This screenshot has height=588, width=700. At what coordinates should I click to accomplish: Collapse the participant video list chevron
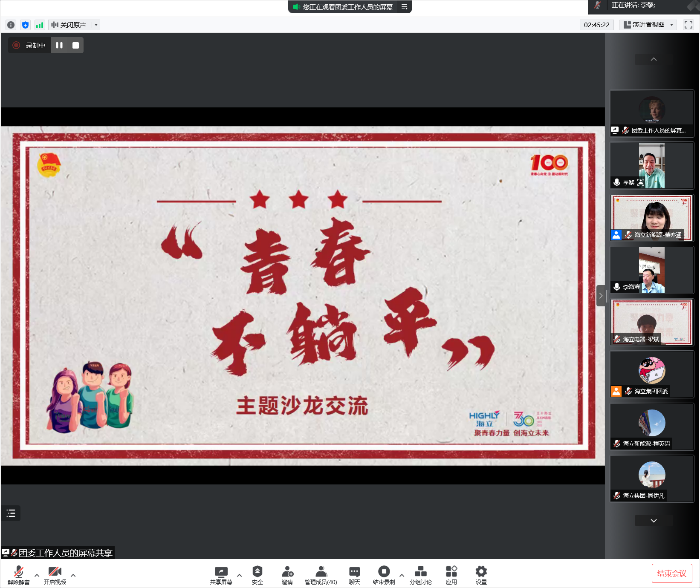pyautogui.click(x=654, y=59)
